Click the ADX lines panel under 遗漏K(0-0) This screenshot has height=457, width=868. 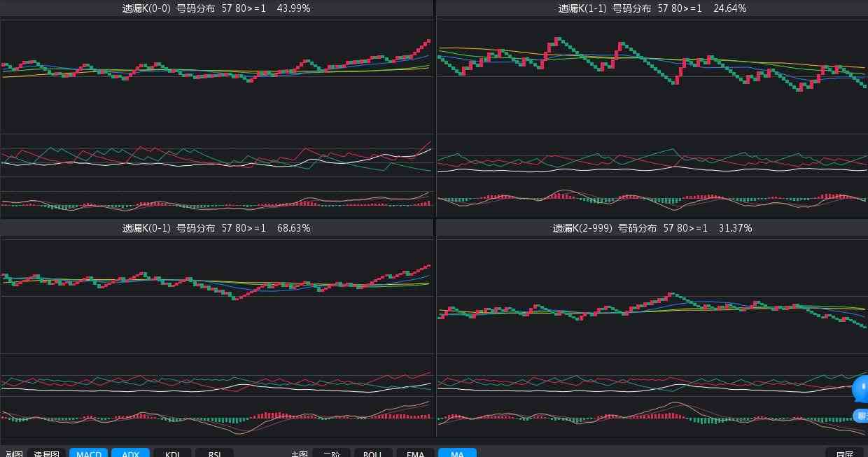pos(216,158)
